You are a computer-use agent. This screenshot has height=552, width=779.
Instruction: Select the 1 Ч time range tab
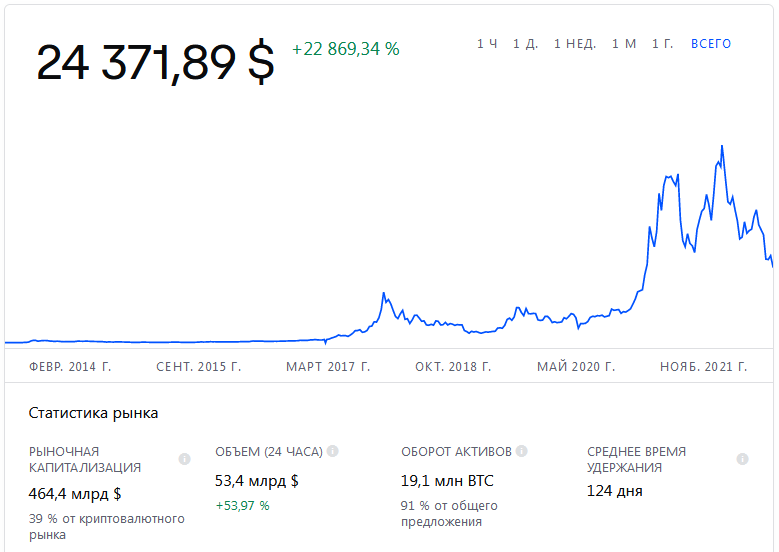487,44
